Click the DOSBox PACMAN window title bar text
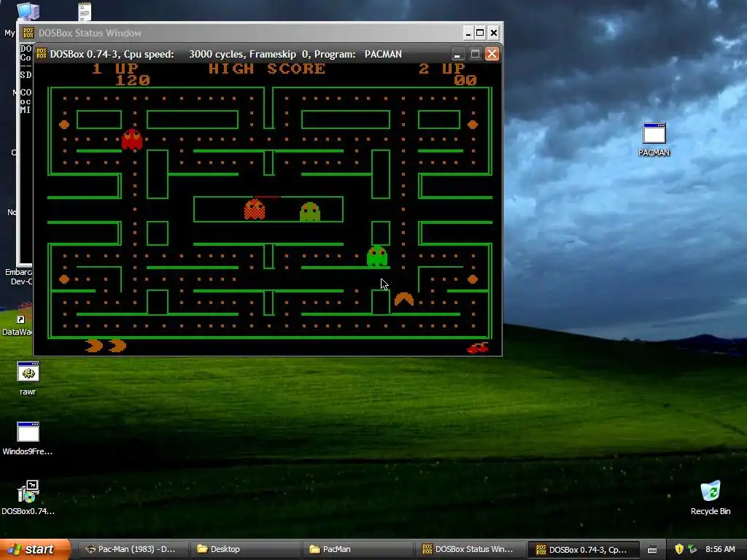Screen dimensions: 747x560 [x=226, y=54]
